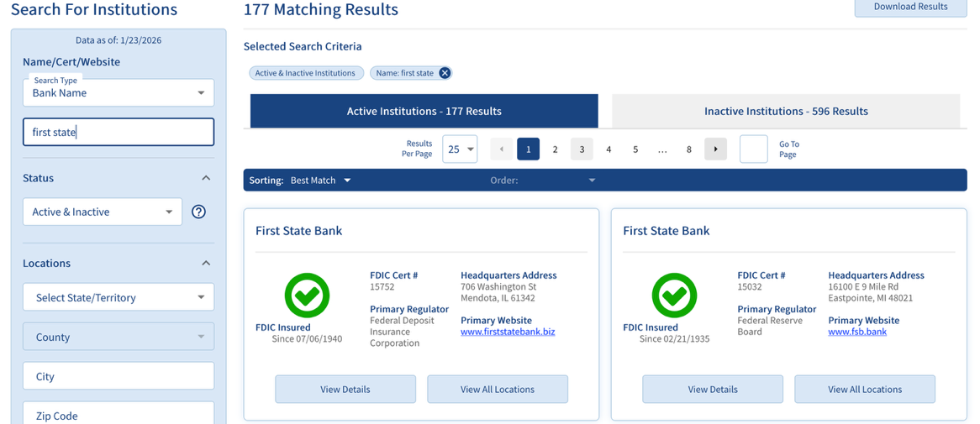Collapse the Locations section chevron
This screenshot has height=424, width=980.
click(206, 263)
